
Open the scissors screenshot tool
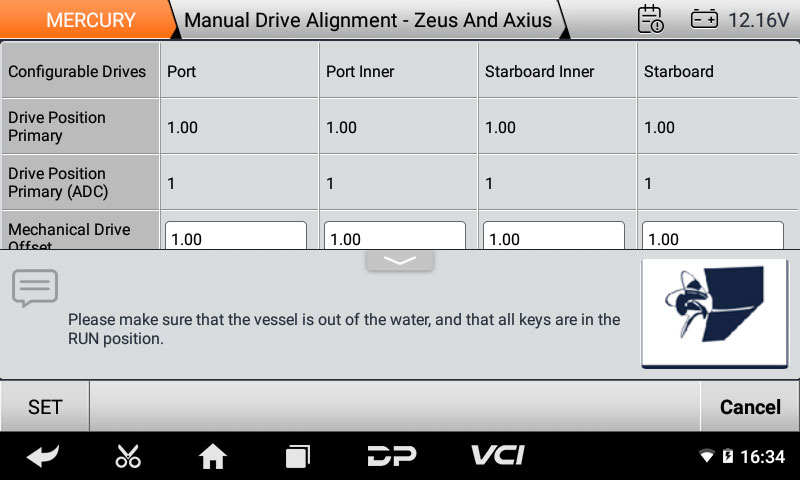(128, 457)
